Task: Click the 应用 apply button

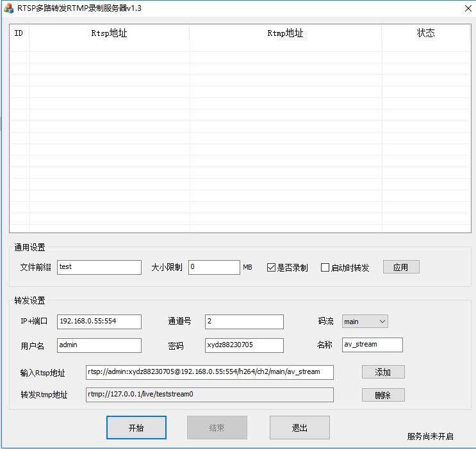Action: (x=401, y=267)
